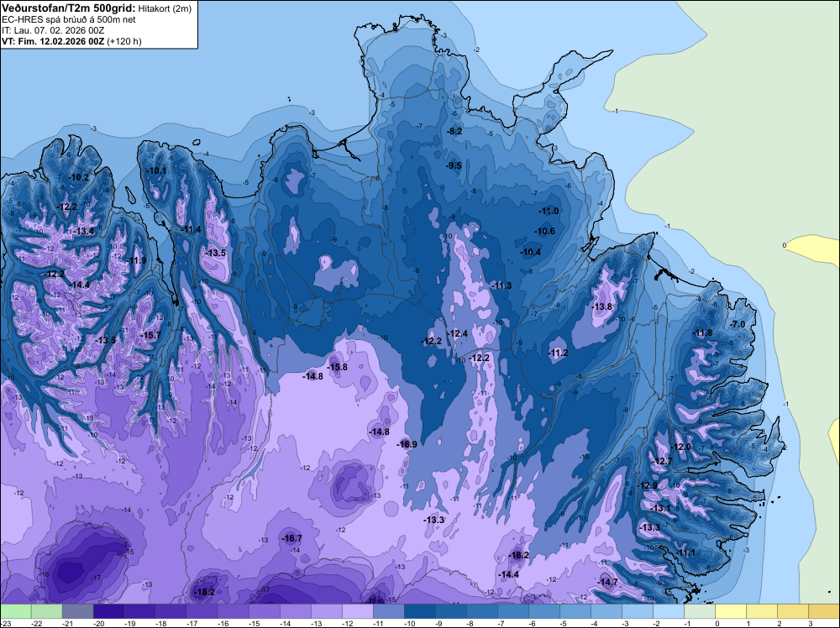Click the -9.5 temperature label
The image size is (840, 628).
click(454, 165)
